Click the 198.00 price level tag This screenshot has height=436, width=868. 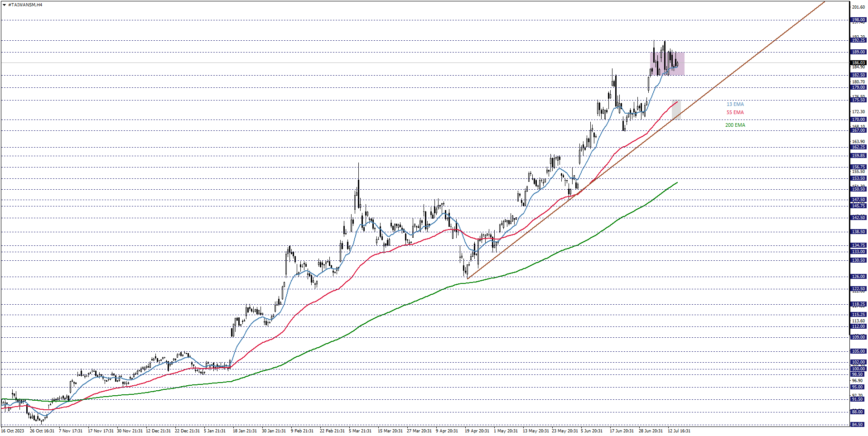coord(858,20)
